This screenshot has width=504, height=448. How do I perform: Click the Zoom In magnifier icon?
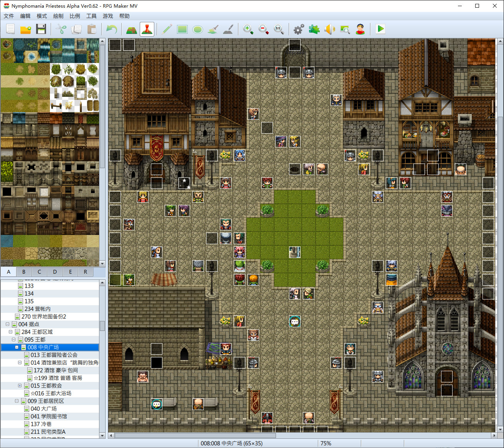[248, 29]
